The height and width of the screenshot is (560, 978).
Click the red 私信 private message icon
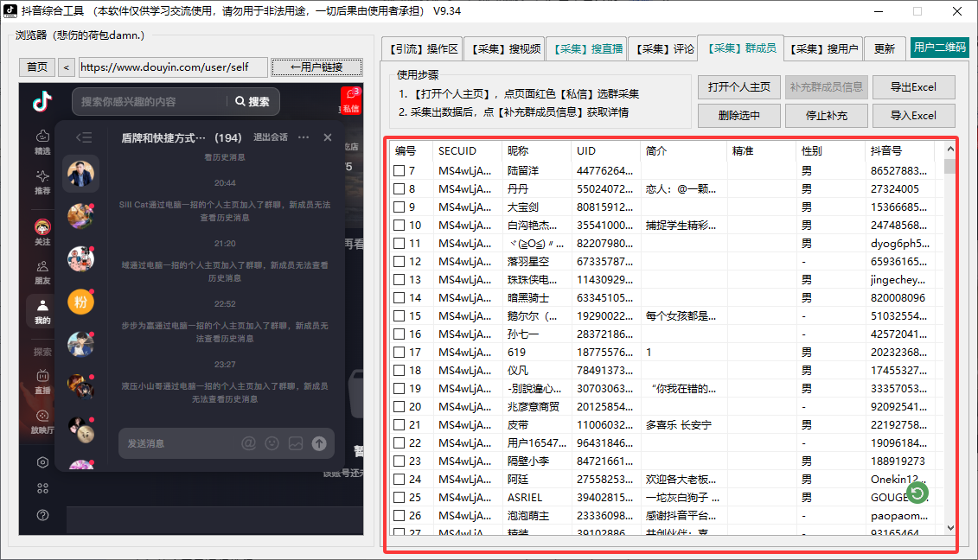tap(350, 101)
